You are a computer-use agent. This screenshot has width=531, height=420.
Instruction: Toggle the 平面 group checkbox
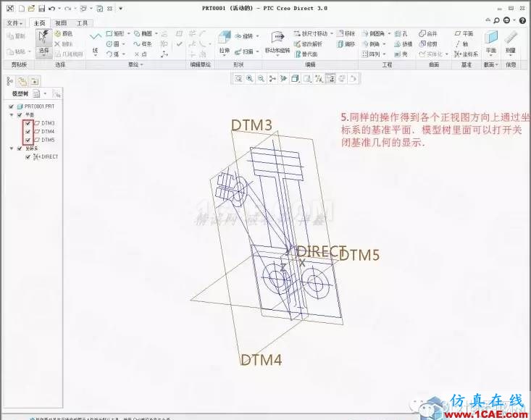[20, 115]
